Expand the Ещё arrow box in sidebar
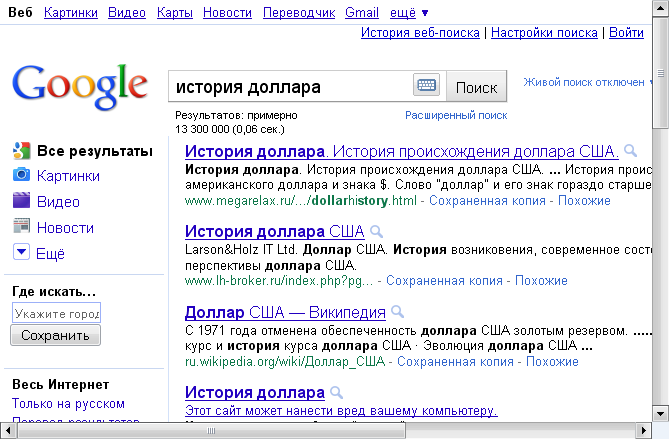This screenshot has height=439, width=669. pyautogui.click(x=21, y=252)
